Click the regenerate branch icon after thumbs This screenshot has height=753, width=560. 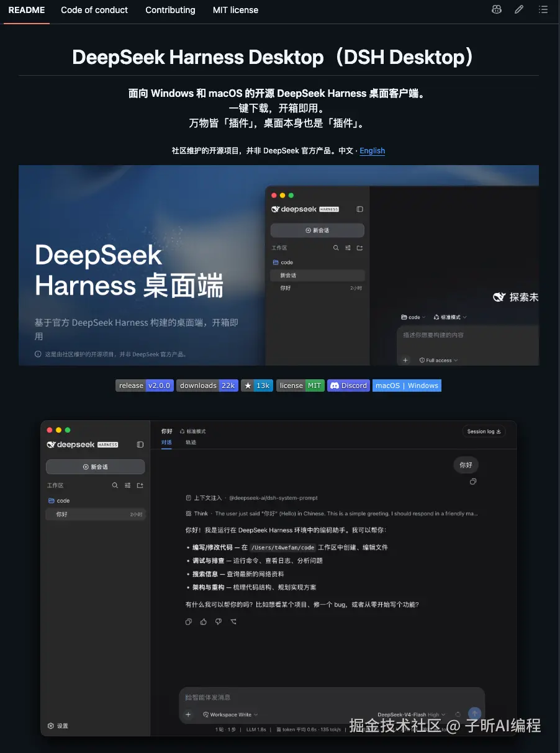pos(233,621)
